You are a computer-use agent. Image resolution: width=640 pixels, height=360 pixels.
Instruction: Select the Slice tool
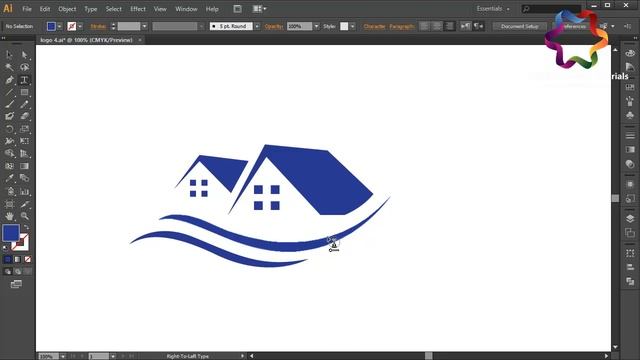[x=24, y=204]
